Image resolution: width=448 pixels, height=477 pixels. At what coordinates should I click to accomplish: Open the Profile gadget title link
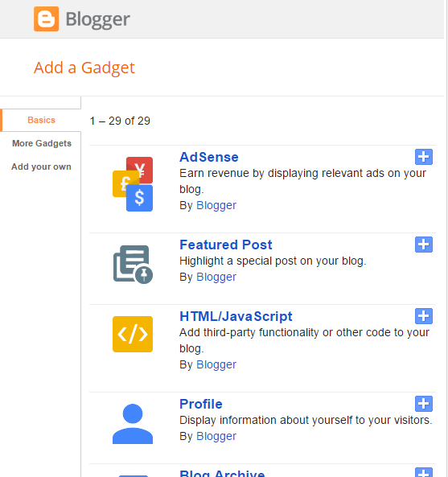pos(201,404)
